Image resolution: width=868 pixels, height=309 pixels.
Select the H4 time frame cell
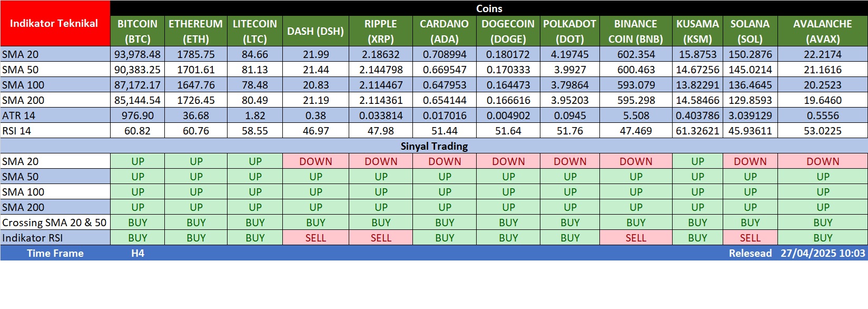point(137,253)
